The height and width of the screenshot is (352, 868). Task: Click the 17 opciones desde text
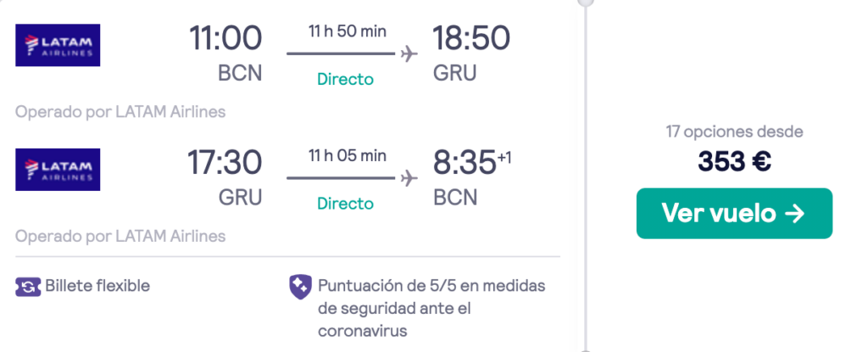735,132
